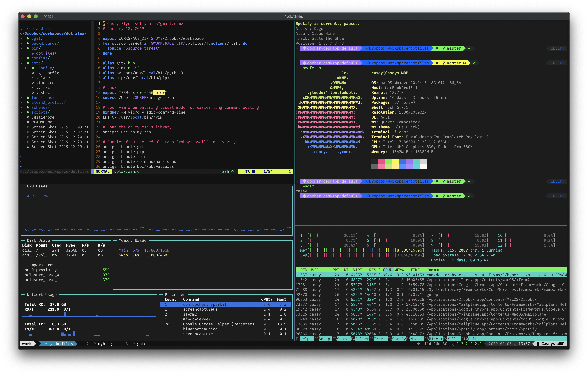Expand the configs/ folder arrow
The height and width of the screenshot is (374, 588).
[21, 58]
